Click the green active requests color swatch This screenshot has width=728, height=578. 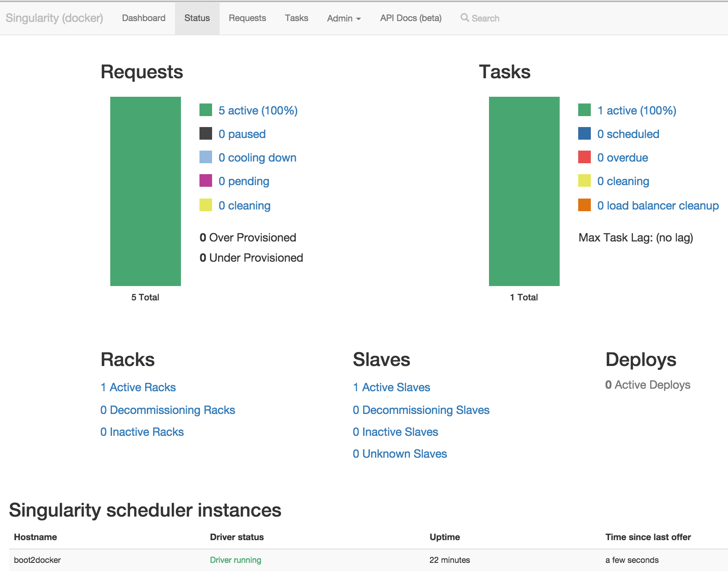206,110
